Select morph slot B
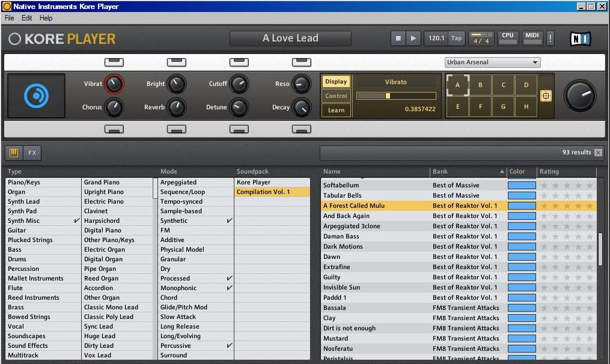This screenshot has height=364, width=610. point(480,85)
